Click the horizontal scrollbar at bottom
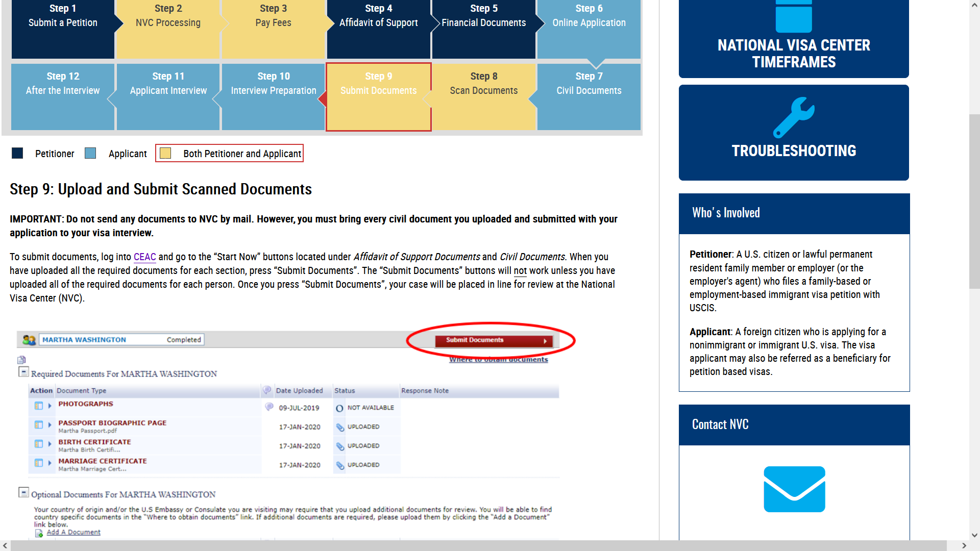 tap(478, 546)
